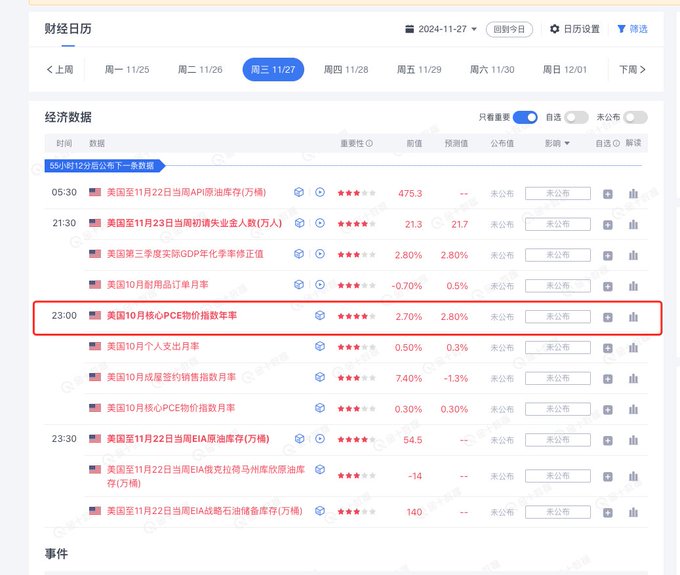Add 美国10月个人支出月率 to watchlist plus icon
Image resolution: width=680 pixels, height=575 pixels.
click(x=608, y=347)
